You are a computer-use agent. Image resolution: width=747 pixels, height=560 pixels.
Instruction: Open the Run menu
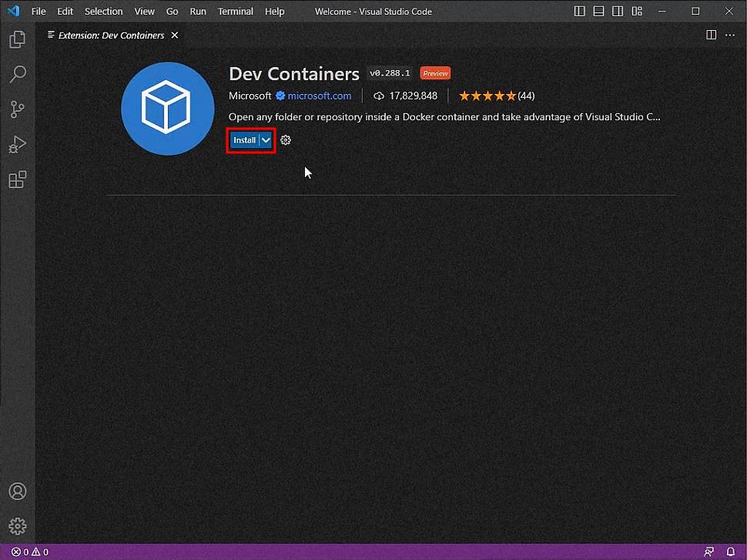[198, 11]
